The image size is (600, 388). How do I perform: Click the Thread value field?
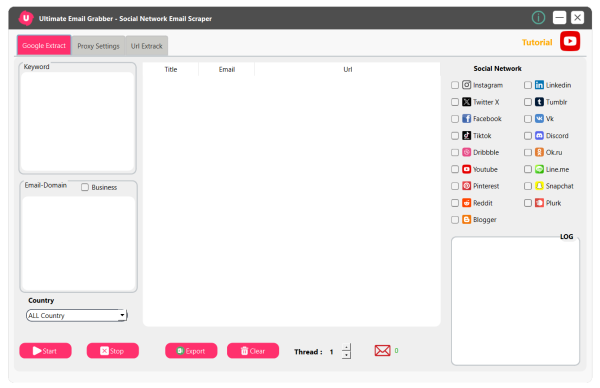333,352
